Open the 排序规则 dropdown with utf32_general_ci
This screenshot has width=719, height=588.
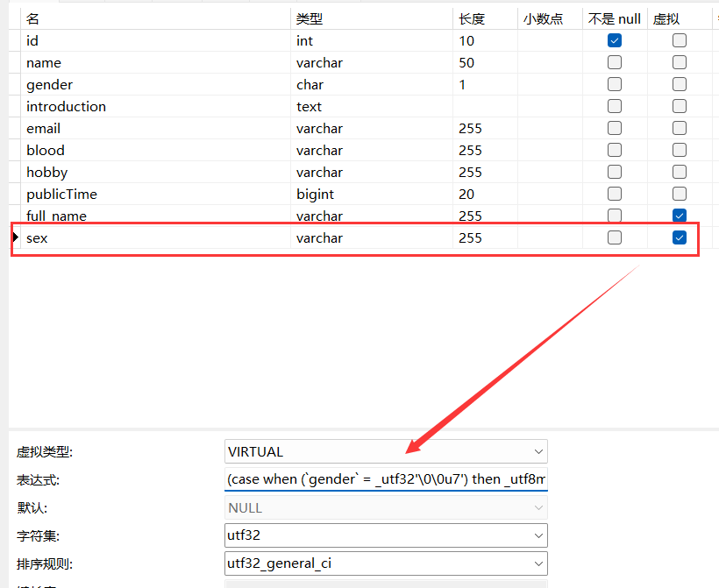[386, 563]
